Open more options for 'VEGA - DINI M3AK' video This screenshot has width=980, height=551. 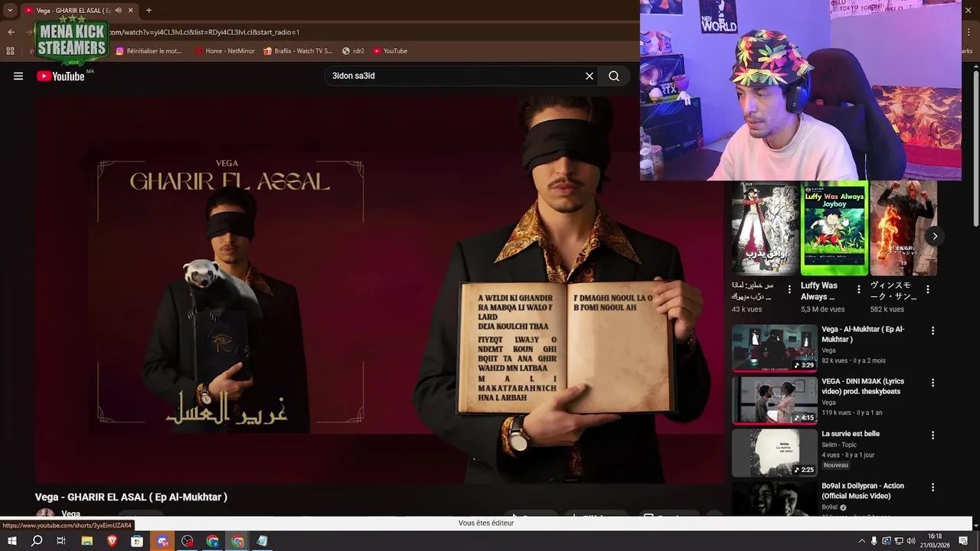point(933,383)
